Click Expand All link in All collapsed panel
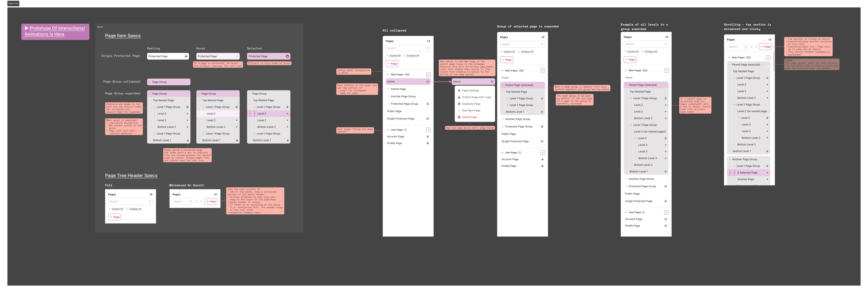Image resolution: width=868 pixels, height=293 pixels. tap(395, 55)
